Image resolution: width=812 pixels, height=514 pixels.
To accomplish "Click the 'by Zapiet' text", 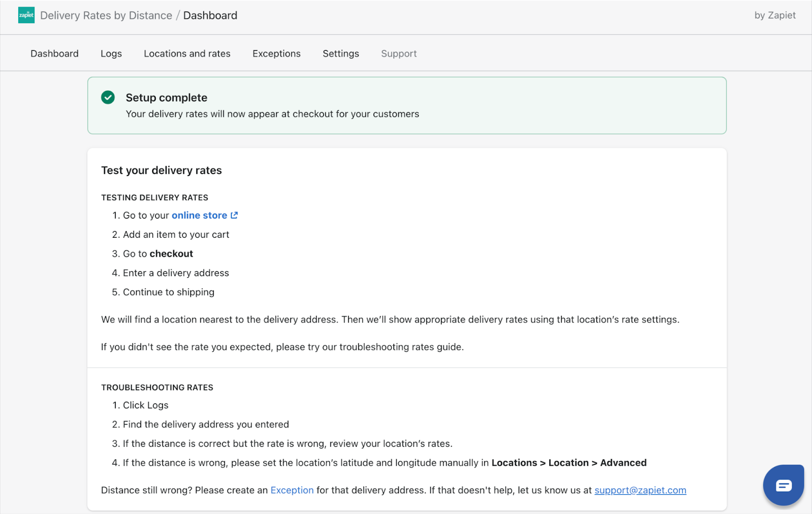I will tap(775, 15).
